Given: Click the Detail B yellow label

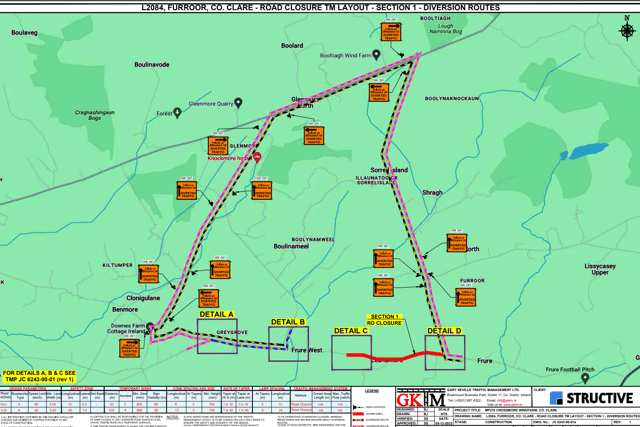Looking at the screenshot, I should pyautogui.click(x=288, y=322).
